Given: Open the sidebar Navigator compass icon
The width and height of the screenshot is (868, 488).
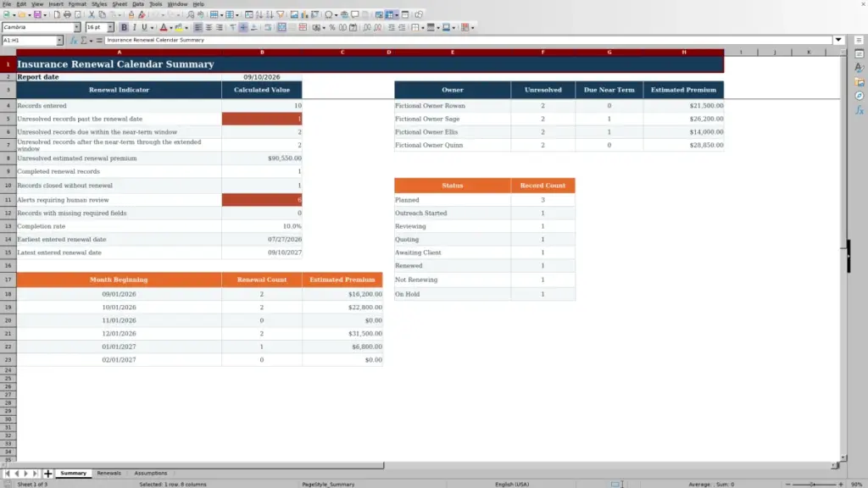Looking at the screenshot, I should click(860, 96).
